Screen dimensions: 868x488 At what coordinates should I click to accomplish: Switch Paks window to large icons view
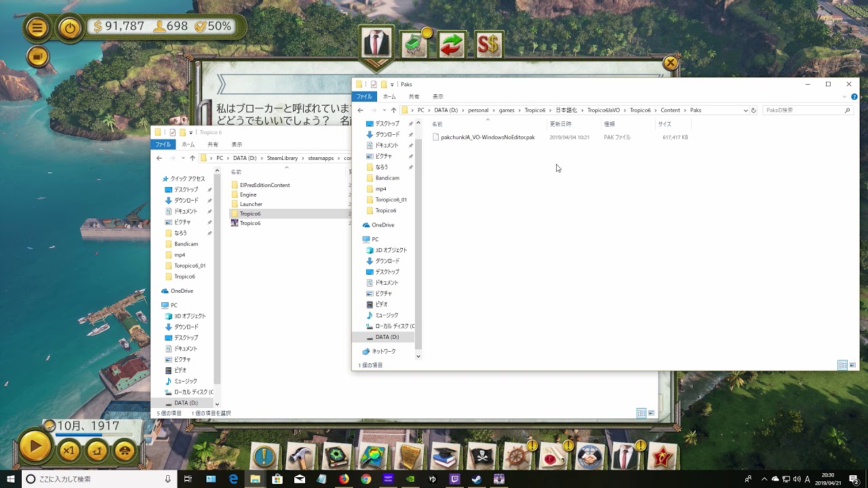pos(852,365)
